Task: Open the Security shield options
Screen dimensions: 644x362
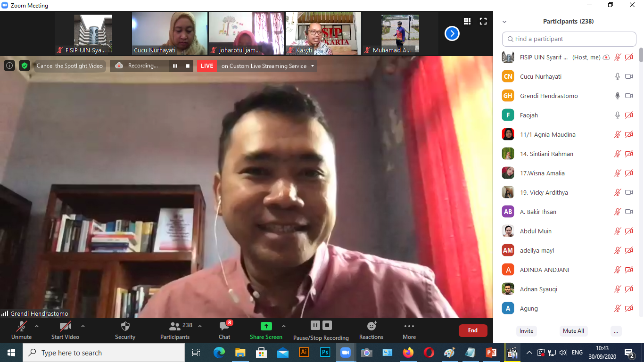Action: tap(125, 330)
